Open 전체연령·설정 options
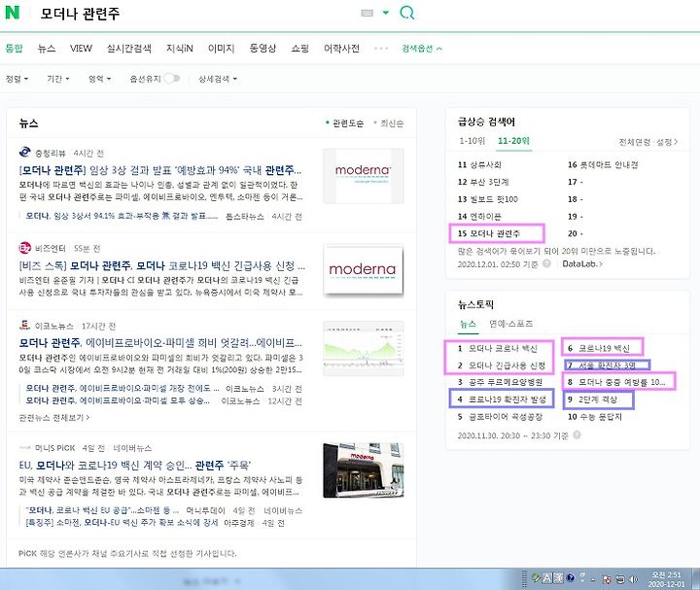The width and height of the screenshot is (700, 590). tap(648, 142)
